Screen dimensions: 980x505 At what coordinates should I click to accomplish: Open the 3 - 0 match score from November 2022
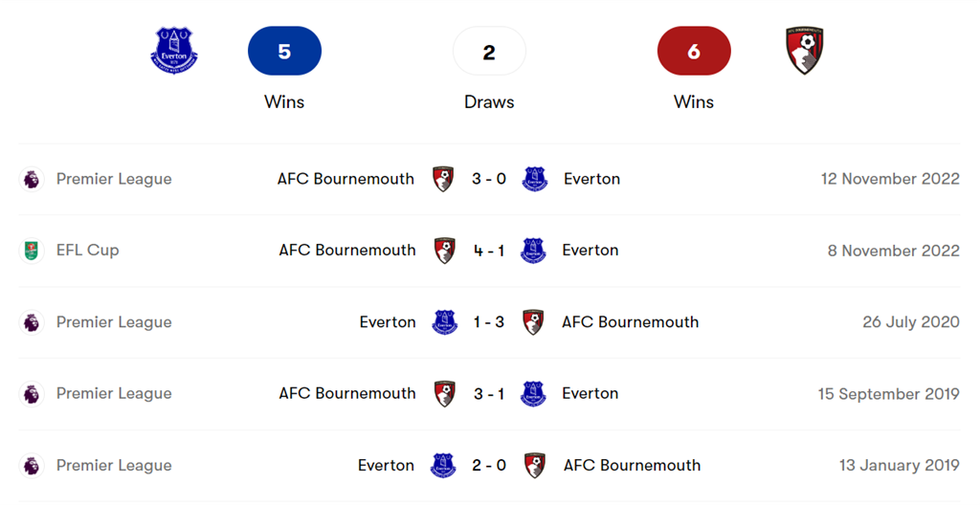[x=489, y=179]
